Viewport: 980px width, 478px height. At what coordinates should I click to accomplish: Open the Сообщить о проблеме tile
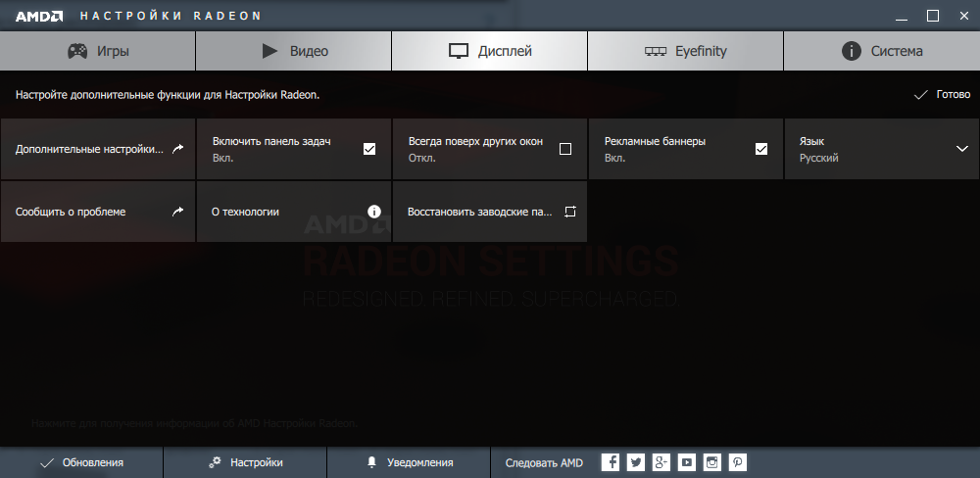[x=98, y=212]
